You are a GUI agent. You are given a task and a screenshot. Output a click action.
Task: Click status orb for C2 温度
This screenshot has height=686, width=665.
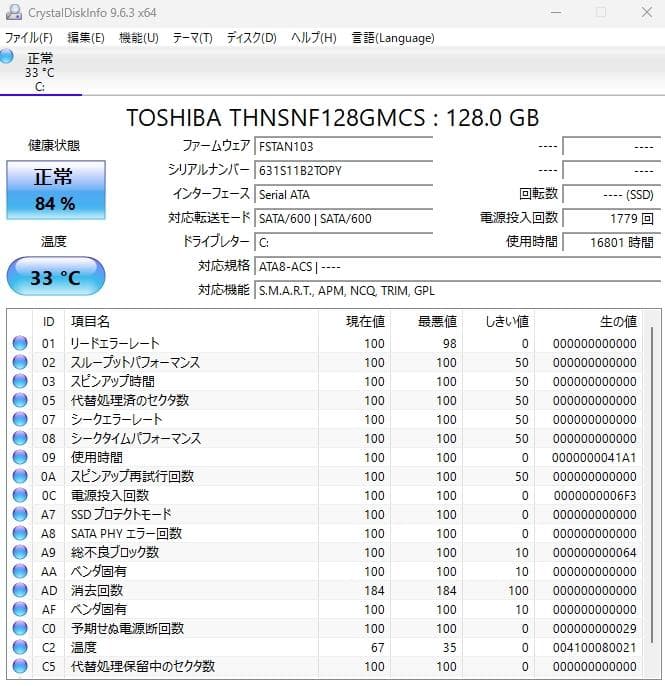20,648
